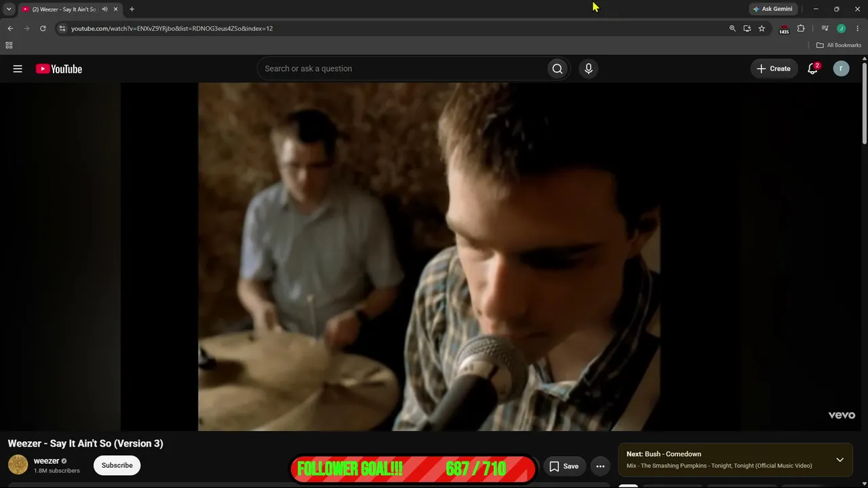Go to the YouTube home logo
The image size is (868, 488).
pyautogui.click(x=59, y=68)
